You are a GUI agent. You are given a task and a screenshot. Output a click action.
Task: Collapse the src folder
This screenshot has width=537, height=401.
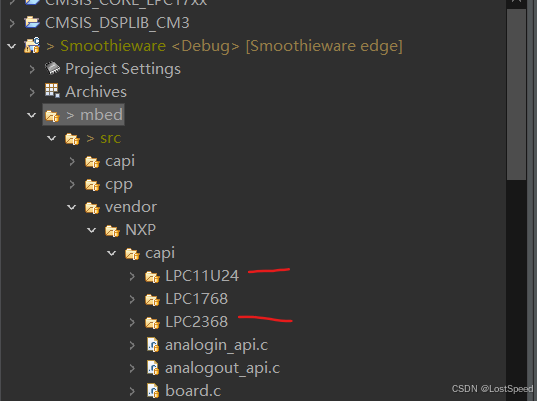tap(51, 138)
